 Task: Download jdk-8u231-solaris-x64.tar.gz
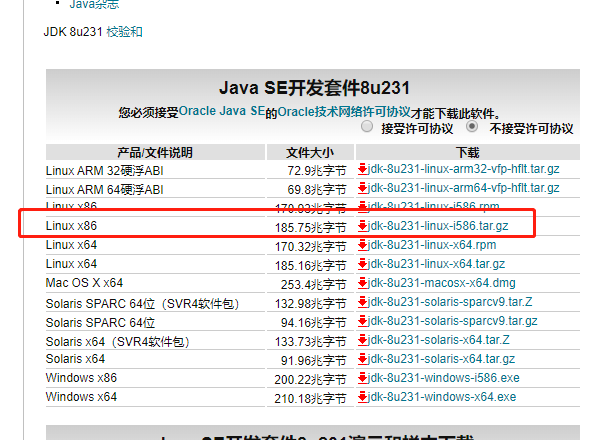[x=441, y=359]
